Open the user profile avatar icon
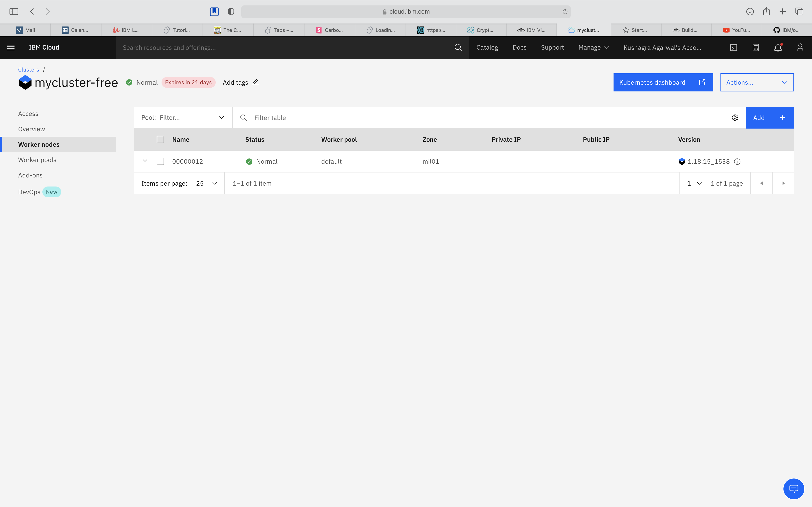 point(800,48)
